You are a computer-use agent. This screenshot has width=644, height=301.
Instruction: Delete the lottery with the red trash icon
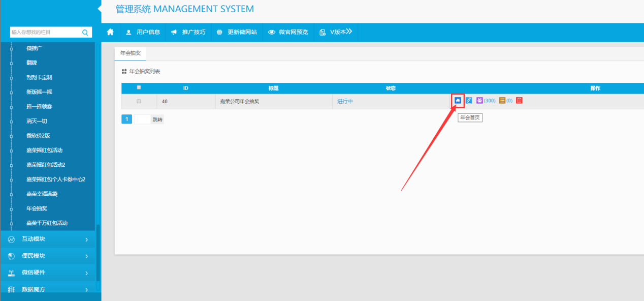[x=519, y=101]
